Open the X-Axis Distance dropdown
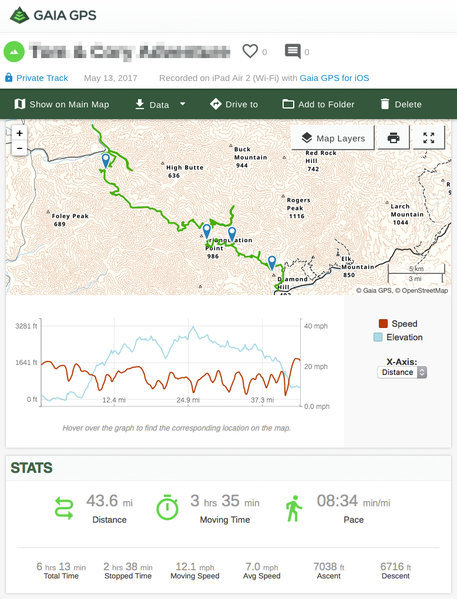Image resolution: width=457 pixels, height=599 pixels. (x=402, y=372)
